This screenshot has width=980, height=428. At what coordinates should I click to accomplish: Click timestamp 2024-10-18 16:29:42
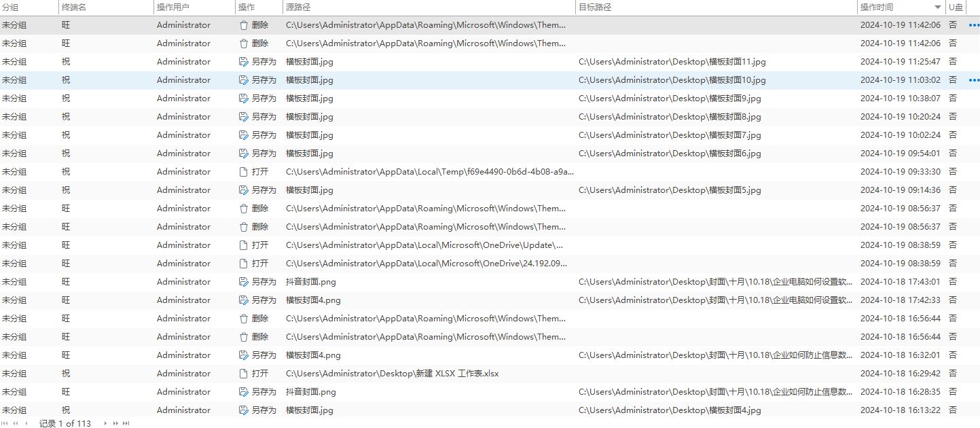[x=901, y=374]
